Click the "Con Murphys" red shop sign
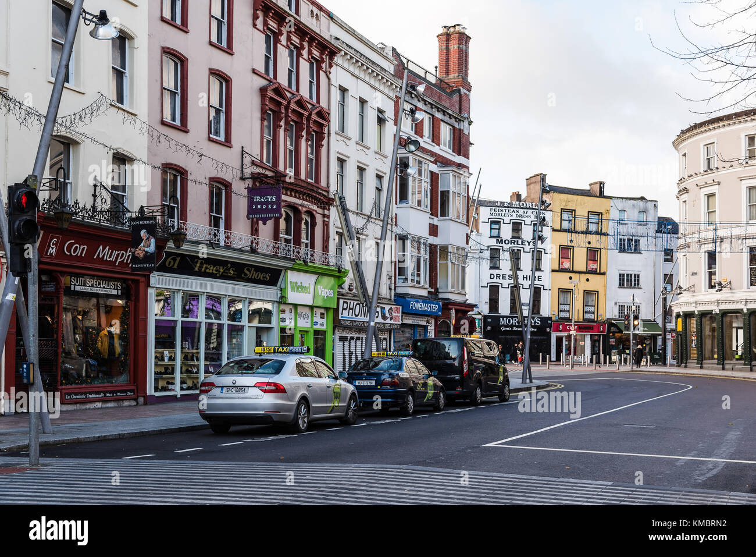Screen dimensions: 756x557 click(87, 250)
